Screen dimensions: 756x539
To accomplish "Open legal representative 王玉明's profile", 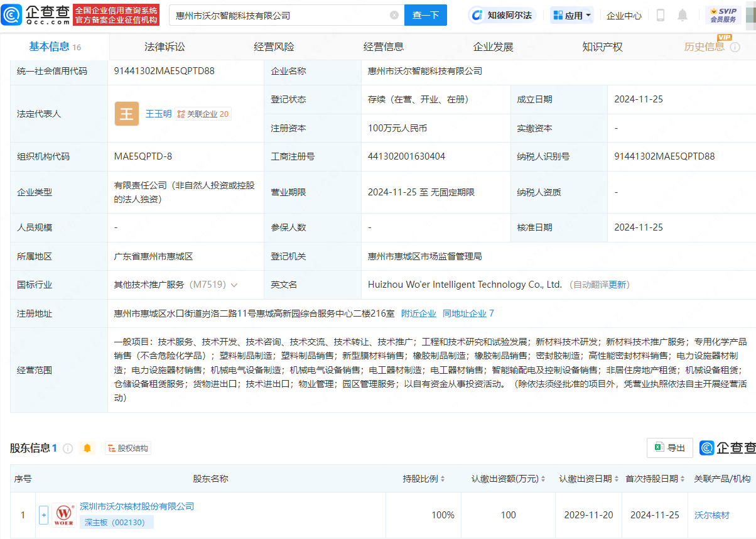I will (158, 114).
